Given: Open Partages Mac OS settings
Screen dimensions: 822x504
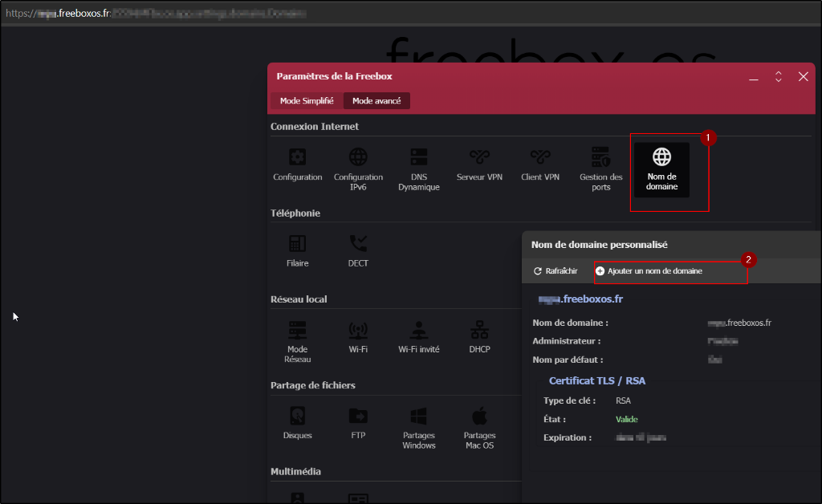Looking at the screenshot, I should (x=479, y=428).
